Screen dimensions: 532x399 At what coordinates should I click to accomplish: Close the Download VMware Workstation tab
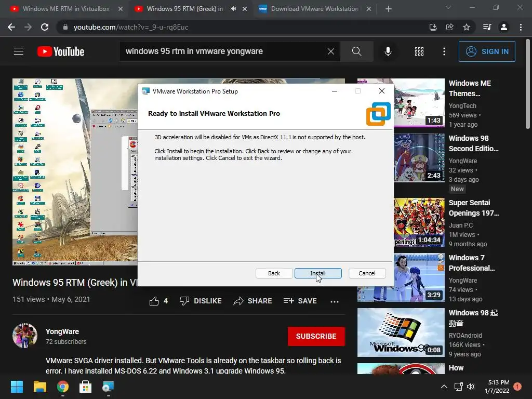click(x=369, y=9)
